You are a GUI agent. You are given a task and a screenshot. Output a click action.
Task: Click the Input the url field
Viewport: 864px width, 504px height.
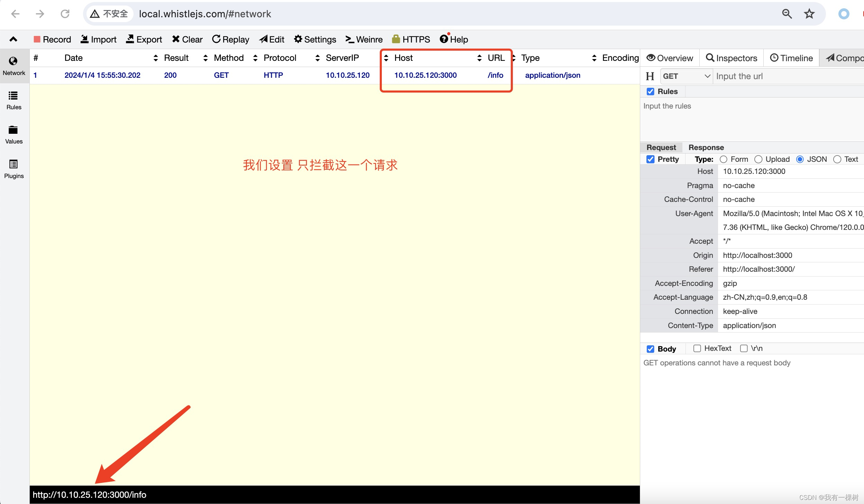point(789,76)
